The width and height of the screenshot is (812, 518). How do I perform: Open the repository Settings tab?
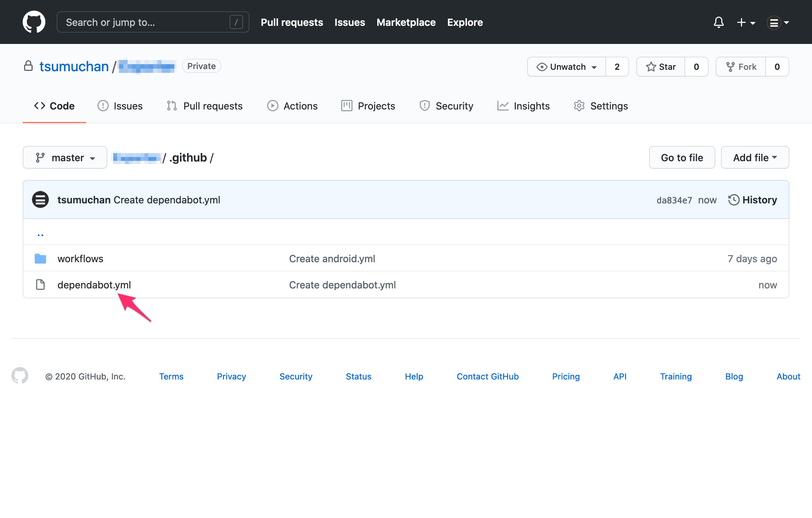(x=600, y=106)
